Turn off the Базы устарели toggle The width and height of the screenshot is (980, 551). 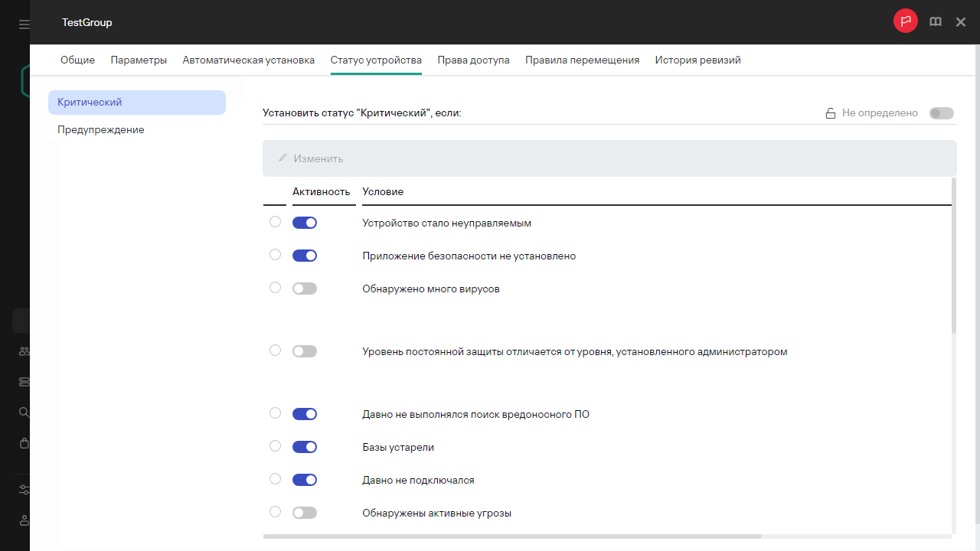(x=305, y=447)
